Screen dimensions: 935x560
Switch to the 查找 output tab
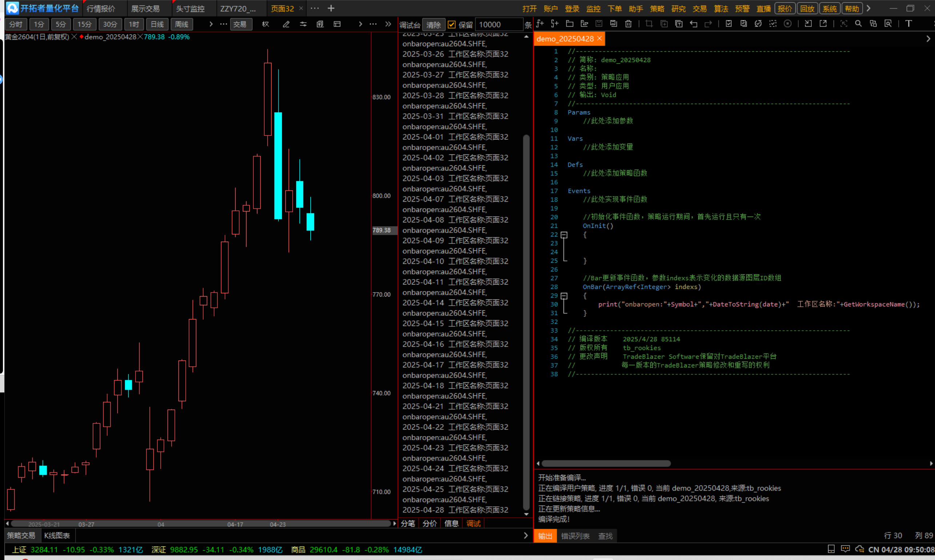[x=606, y=536]
